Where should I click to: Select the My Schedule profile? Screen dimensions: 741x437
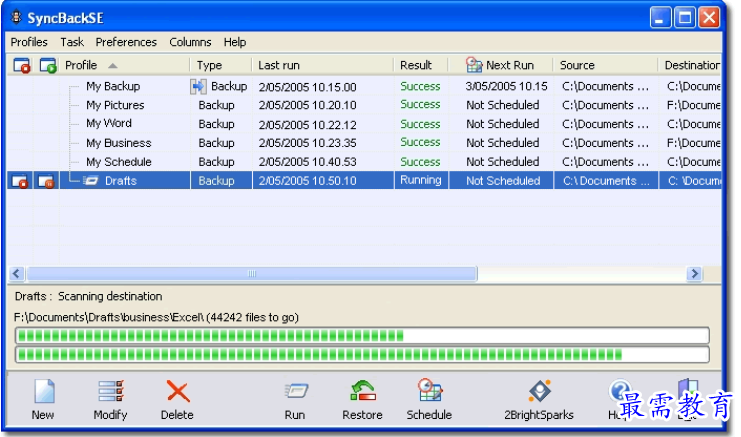[119, 162]
